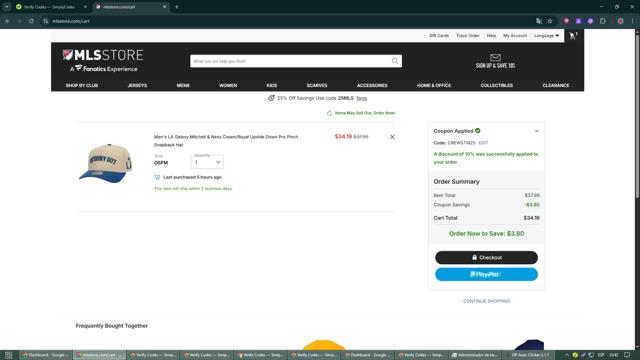Click the browser address bar URL
This screenshot has width=640, height=360.
(71, 21)
